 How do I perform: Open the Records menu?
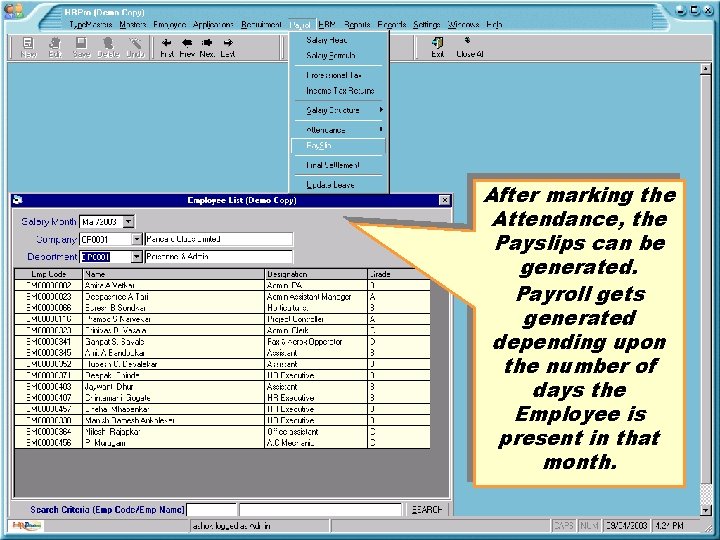click(x=391, y=24)
